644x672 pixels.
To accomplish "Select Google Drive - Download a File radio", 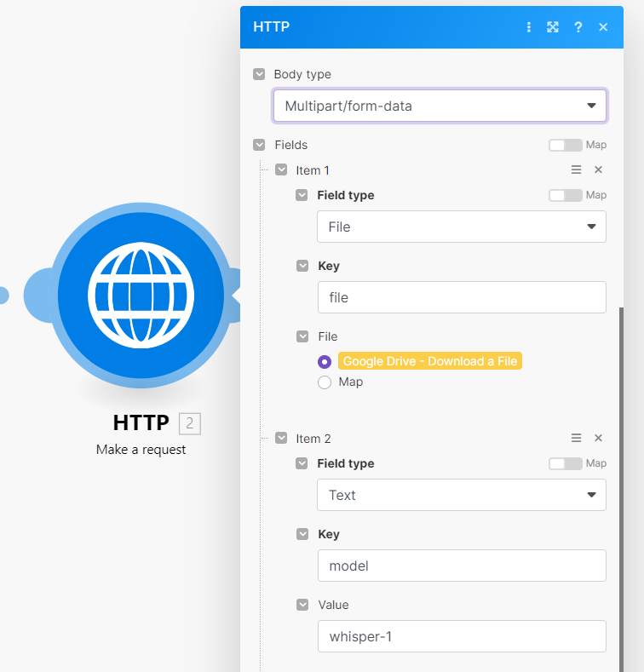I will (x=325, y=362).
